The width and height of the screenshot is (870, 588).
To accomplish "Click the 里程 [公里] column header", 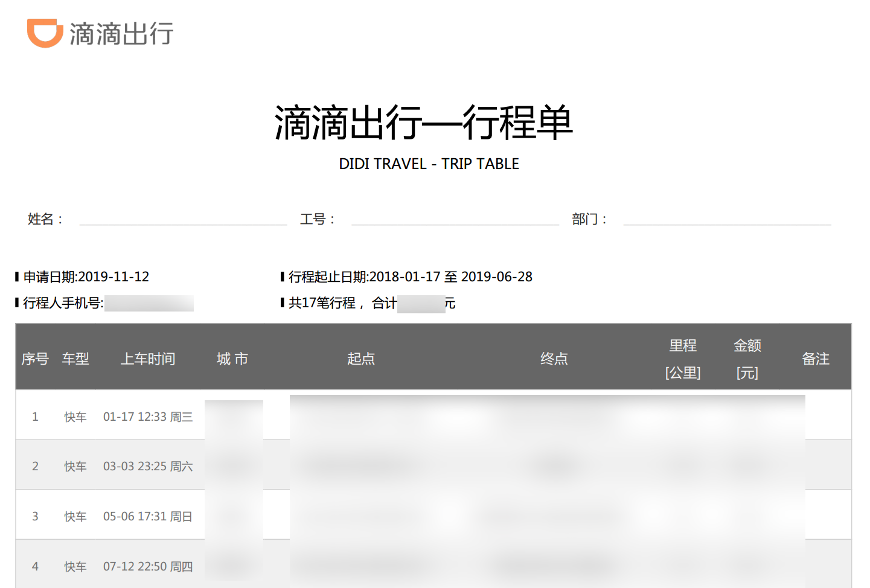I will (x=683, y=359).
